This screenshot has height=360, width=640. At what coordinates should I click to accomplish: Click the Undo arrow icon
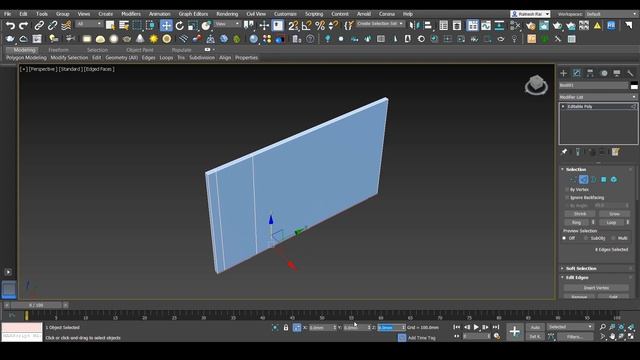10,26
